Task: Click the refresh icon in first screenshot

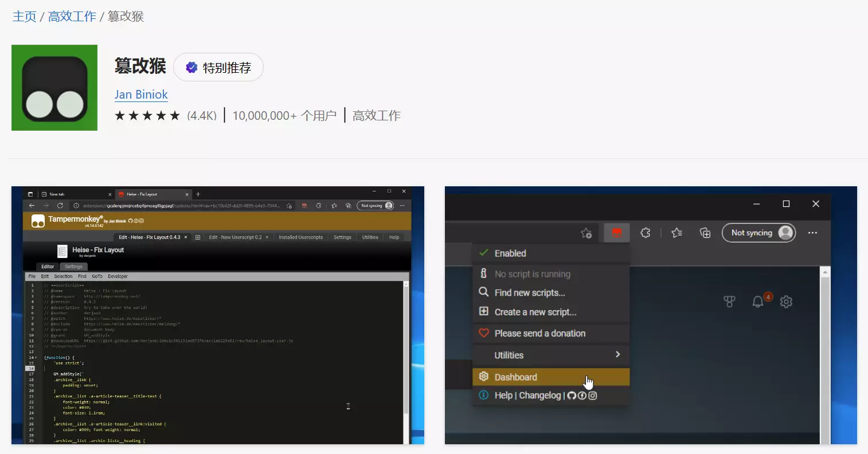Action: (x=60, y=206)
